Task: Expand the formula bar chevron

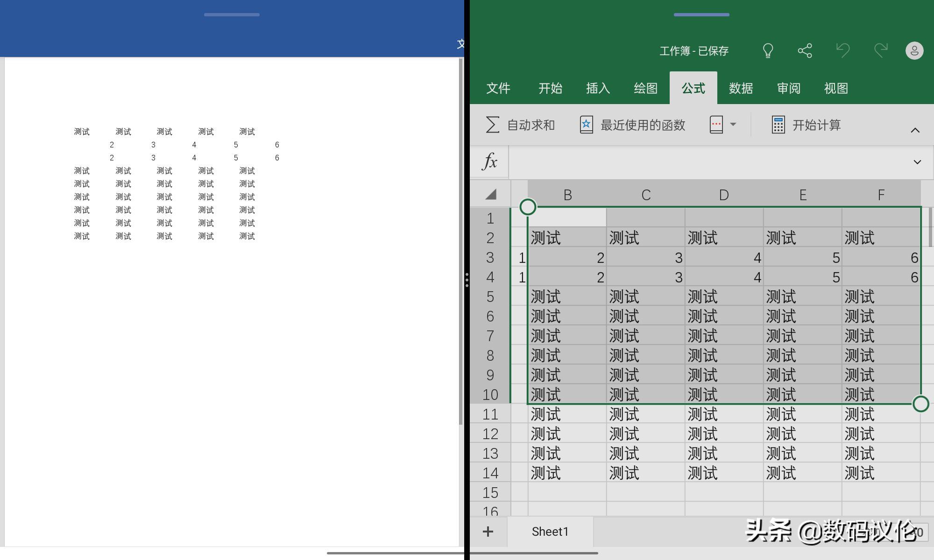Action: (x=916, y=162)
